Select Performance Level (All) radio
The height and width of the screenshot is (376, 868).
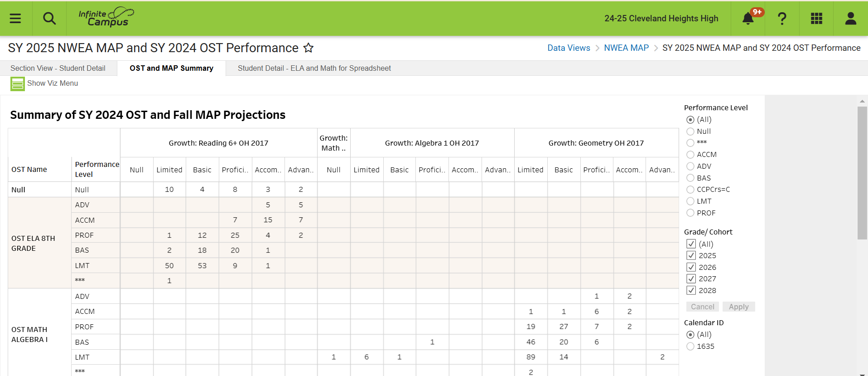(690, 120)
